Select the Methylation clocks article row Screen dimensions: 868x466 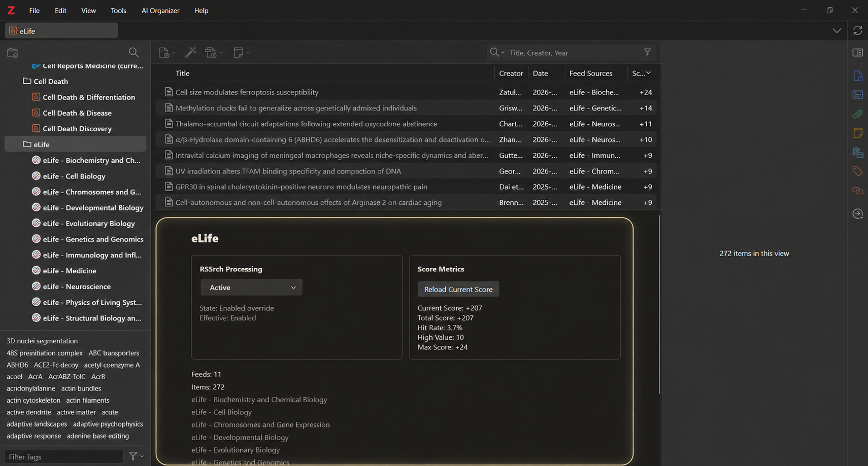pos(406,107)
